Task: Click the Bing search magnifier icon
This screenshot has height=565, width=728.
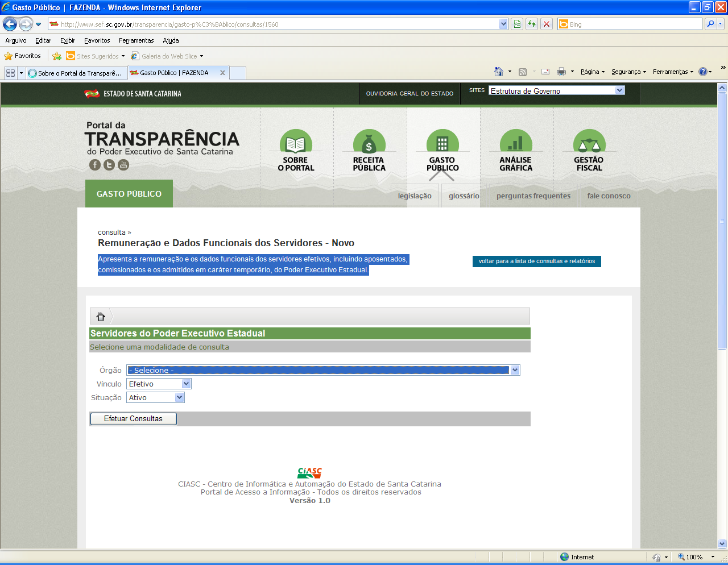Action: coord(710,24)
